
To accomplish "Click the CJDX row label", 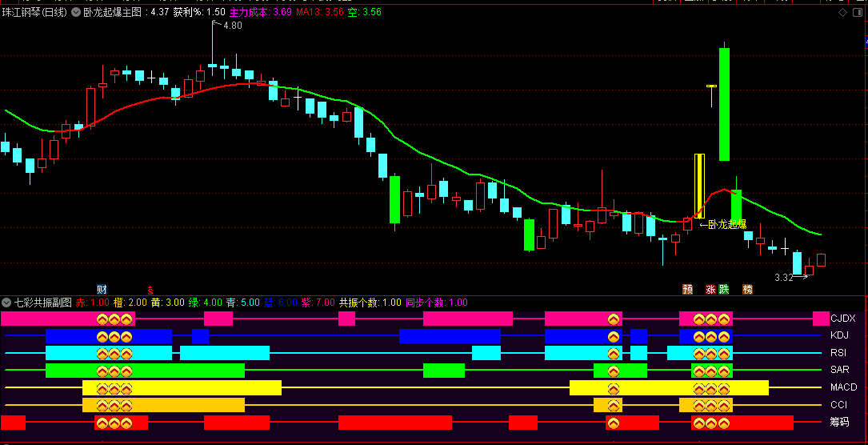I will (843, 319).
